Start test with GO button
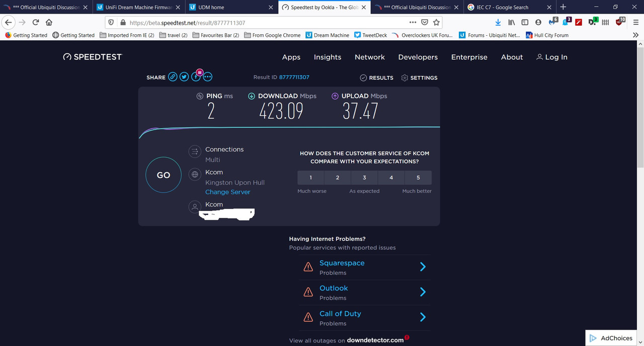 164,175
